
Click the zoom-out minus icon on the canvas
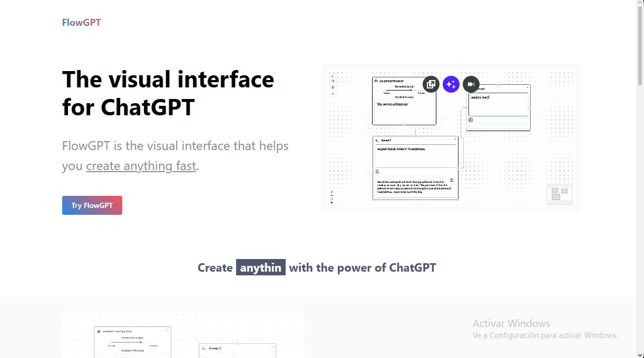click(332, 196)
